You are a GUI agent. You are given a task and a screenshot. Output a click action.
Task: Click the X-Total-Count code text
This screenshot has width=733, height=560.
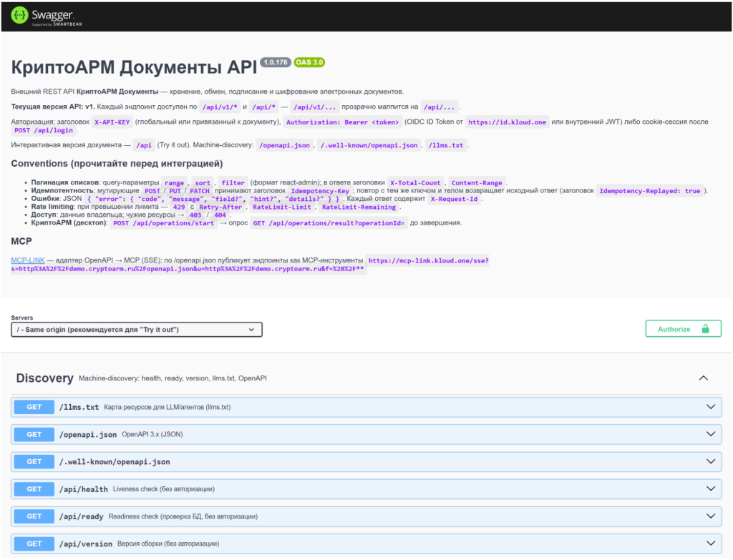415,182
